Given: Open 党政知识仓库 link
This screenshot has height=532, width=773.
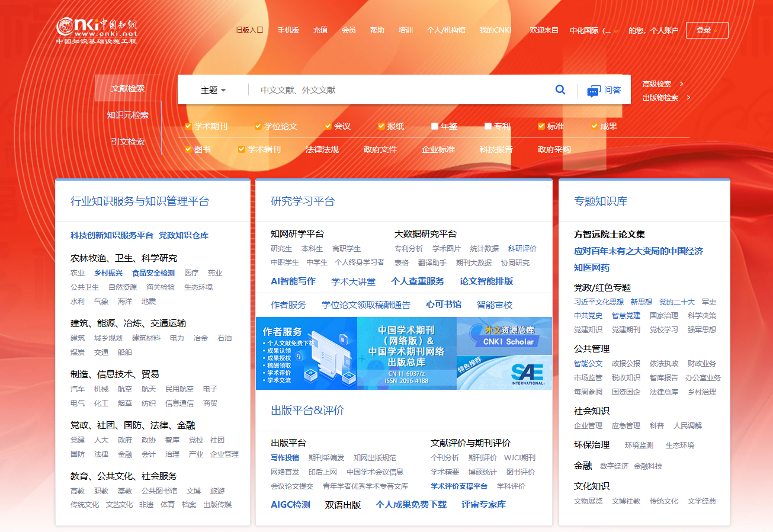Looking at the screenshot, I should click(184, 235).
